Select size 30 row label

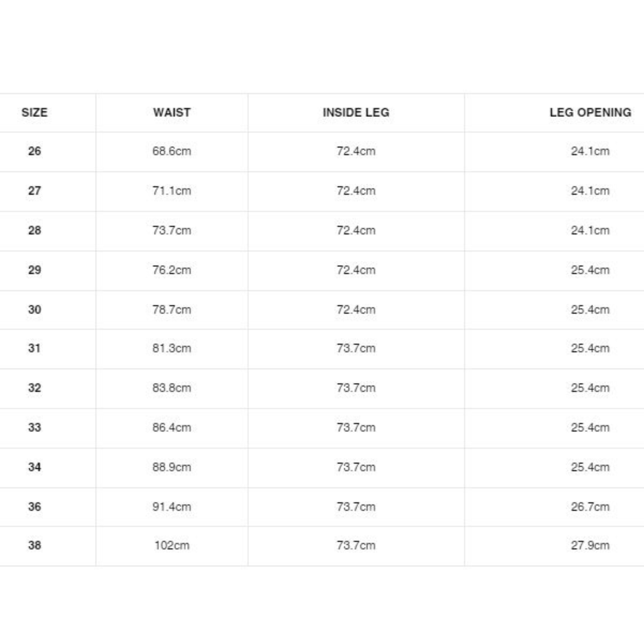34,310
